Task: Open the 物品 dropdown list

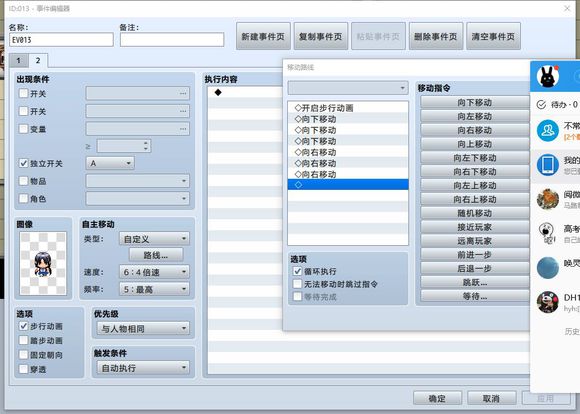Action: pos(138,181)
